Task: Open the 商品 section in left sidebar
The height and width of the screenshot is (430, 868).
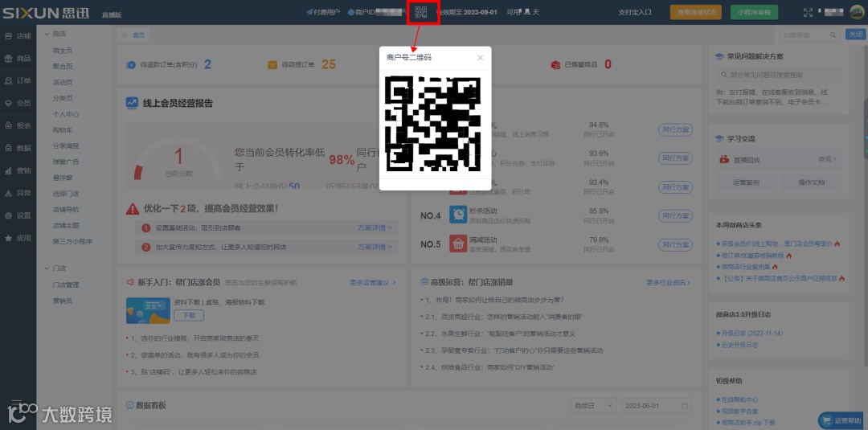Action: [x=18, y=58]
